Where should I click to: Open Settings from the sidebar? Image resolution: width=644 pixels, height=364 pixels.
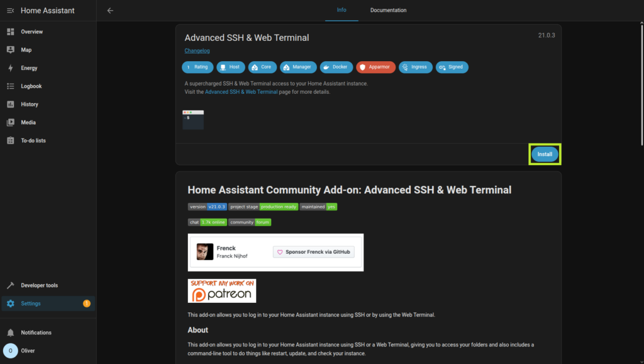pyautogui.click(x=48, y=304)
